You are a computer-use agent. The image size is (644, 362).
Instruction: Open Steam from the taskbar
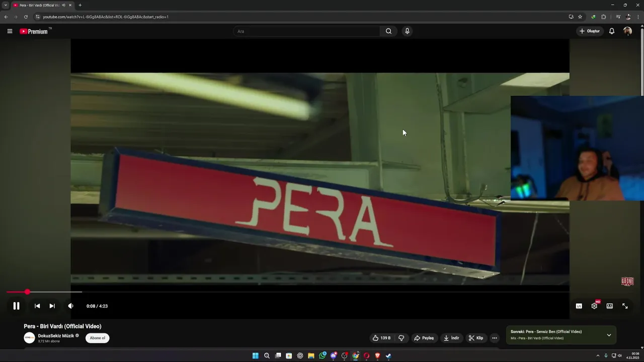[388, 355]
